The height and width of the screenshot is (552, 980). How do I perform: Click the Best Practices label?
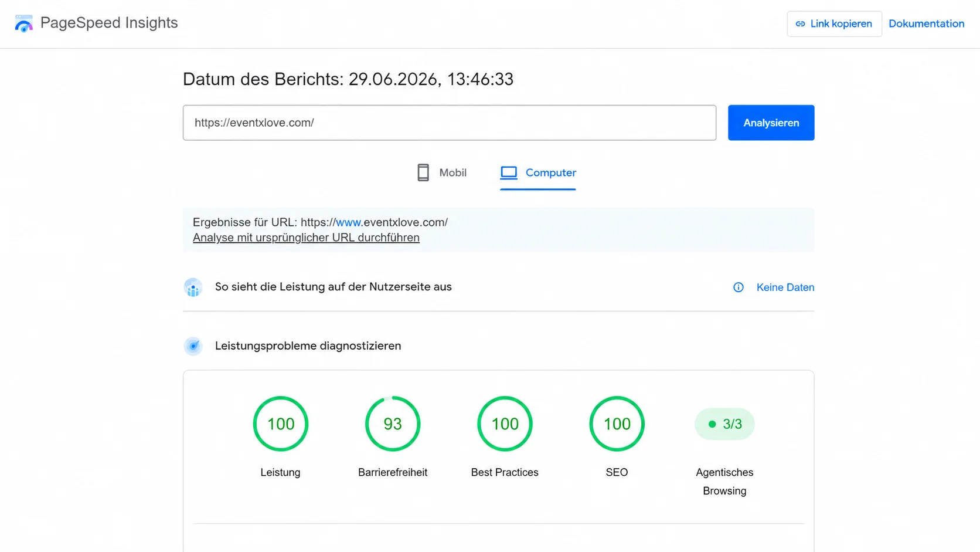coord(505,472)
